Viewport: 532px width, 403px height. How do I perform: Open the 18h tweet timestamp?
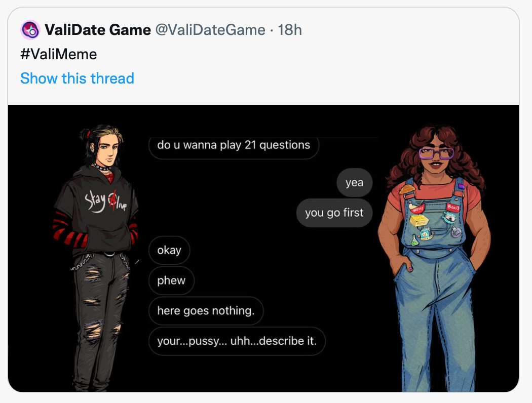tap(289, 30)
